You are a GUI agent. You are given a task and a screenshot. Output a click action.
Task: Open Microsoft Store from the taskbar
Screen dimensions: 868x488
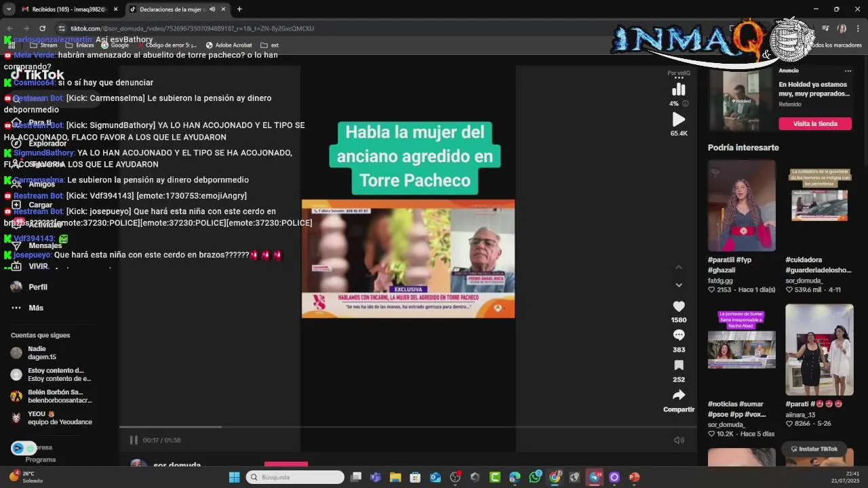point(415,477)
